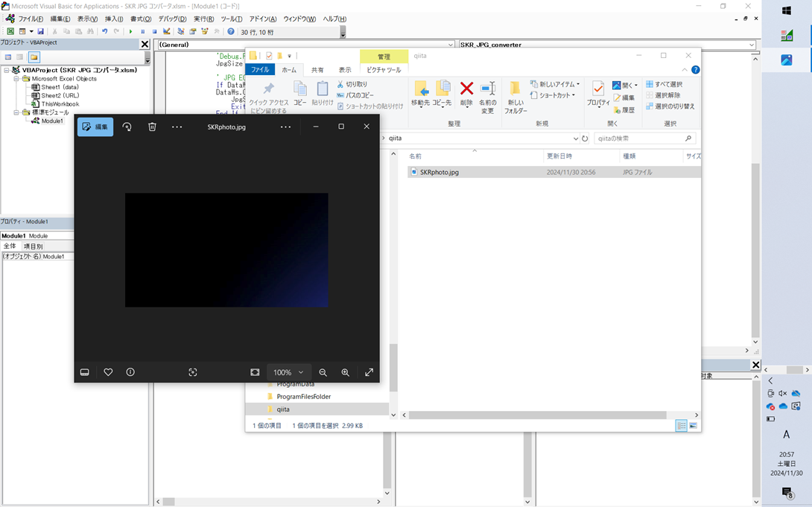Switch Explorer to large icons view button
The image size is (812, 507).
pos(693,425)
